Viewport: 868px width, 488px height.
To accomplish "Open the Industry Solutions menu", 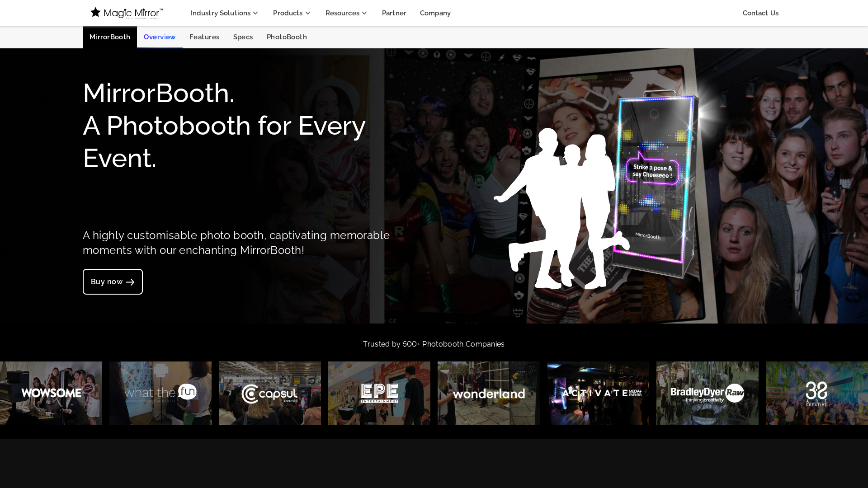I will click(x=225, y=13).
